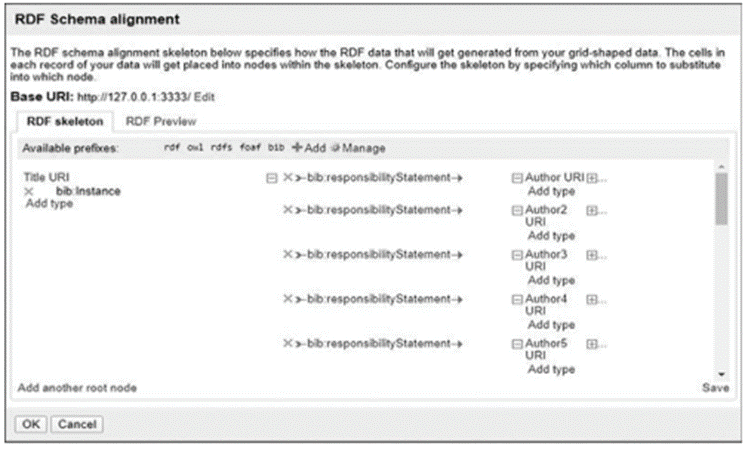Click the Save link
748x449 pixels.
[716, 387]
